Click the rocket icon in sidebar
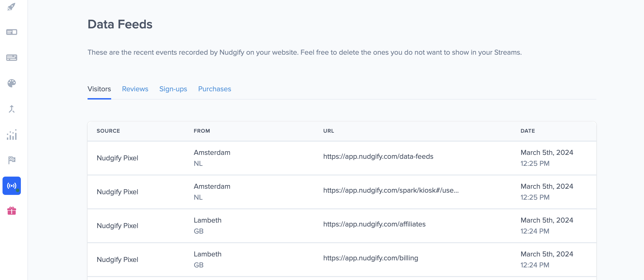 click(11, 7)
